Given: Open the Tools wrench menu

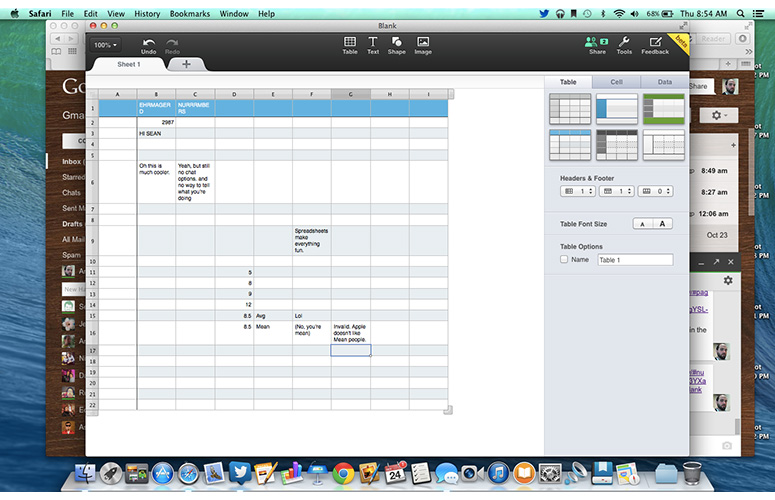Looking at the screenshot, I should [x=624, y=42].
